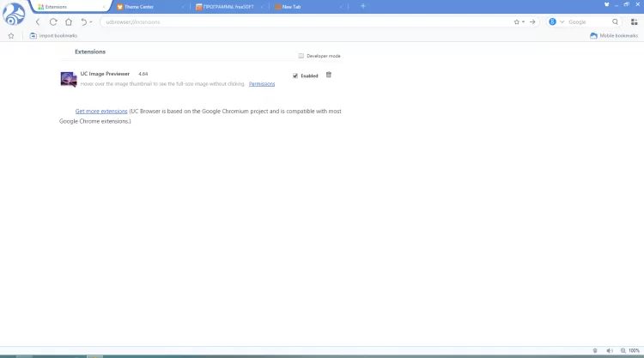This screenshot has width=644, height=358.
Task: Switch to the ПРОГРАММЫ freeSOFT tab
Action: 228,7
